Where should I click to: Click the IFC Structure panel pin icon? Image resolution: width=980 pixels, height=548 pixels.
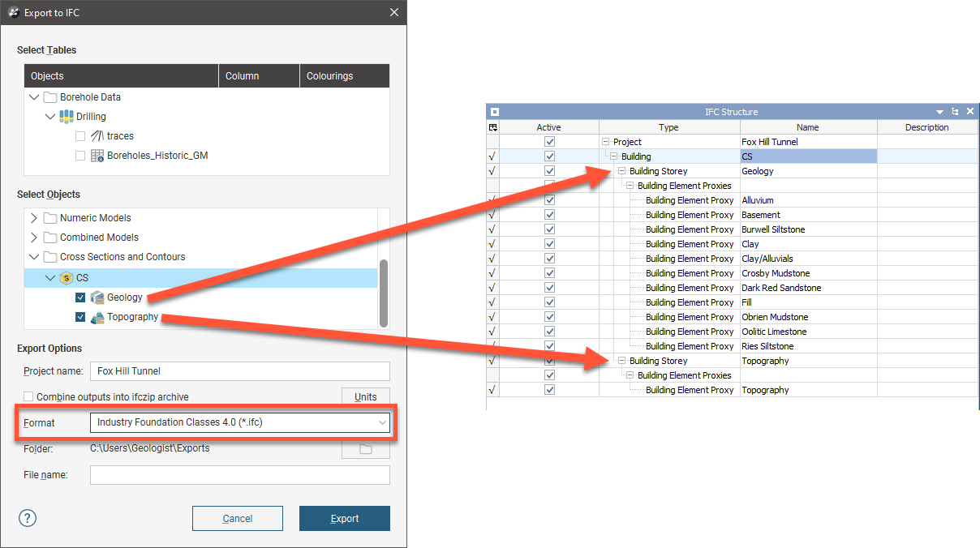tap(955, 112)
